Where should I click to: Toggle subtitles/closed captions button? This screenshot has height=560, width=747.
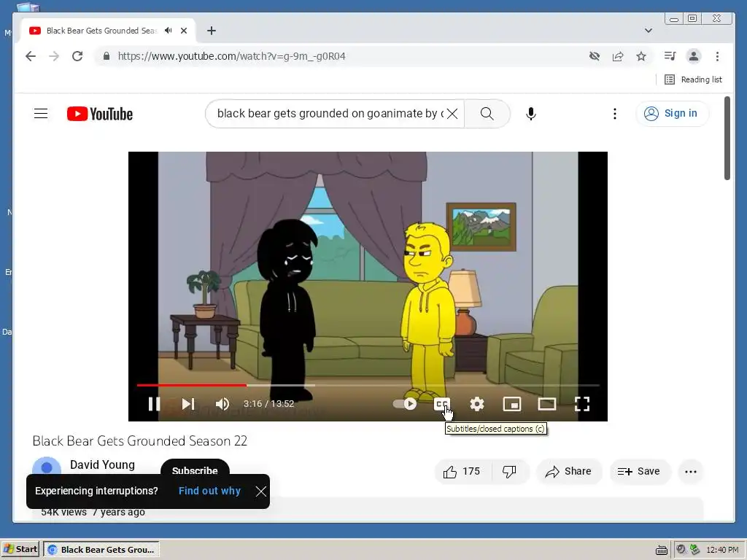pos(442,404)
